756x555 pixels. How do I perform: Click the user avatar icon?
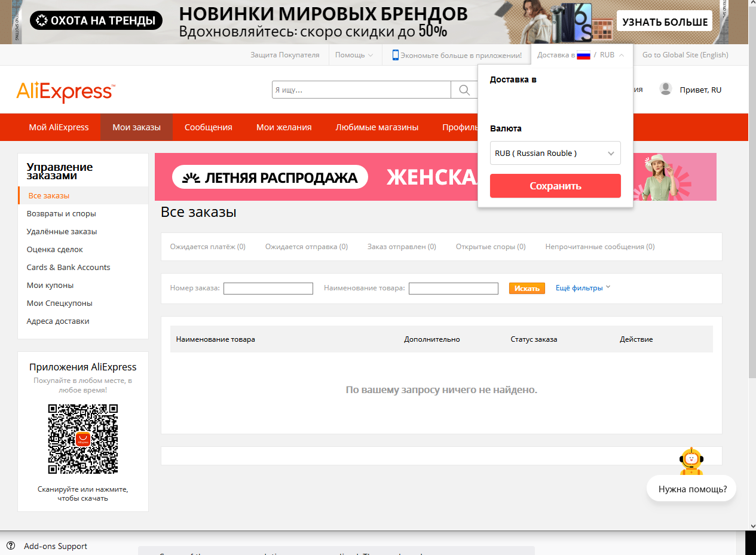[665, 89]
